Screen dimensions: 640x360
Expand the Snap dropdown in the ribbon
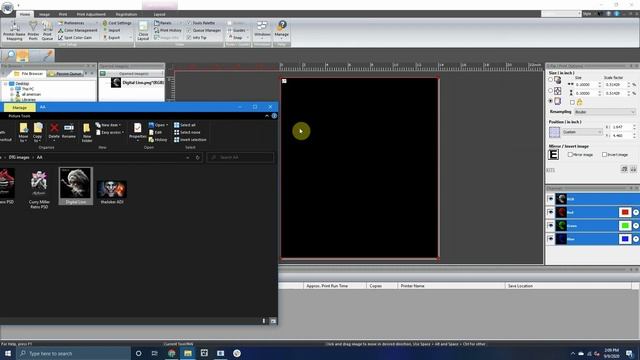(x=247, y=38)
